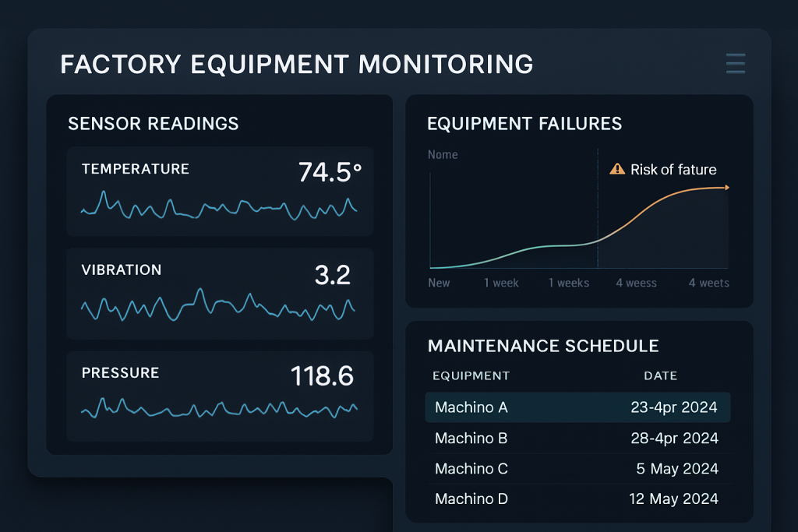Click the SENSOR READINGS heading
This screenshot has width=798, height=532.
click(x=154, y=124)
